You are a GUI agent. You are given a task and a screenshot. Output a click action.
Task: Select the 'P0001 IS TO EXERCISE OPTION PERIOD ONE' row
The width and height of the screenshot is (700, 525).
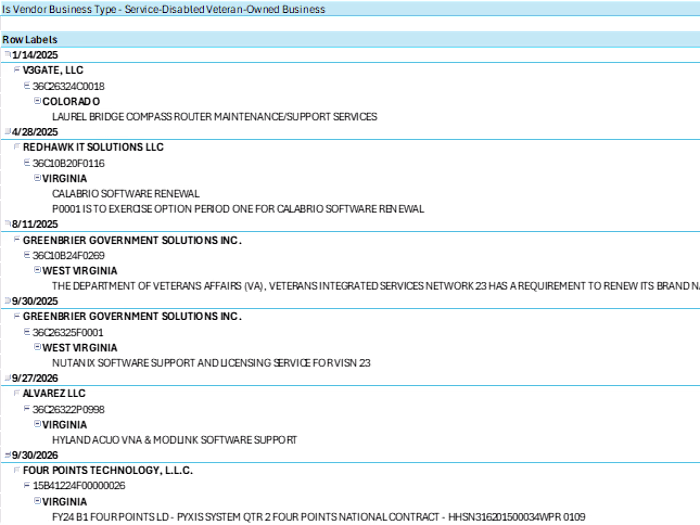pos(350,209)
